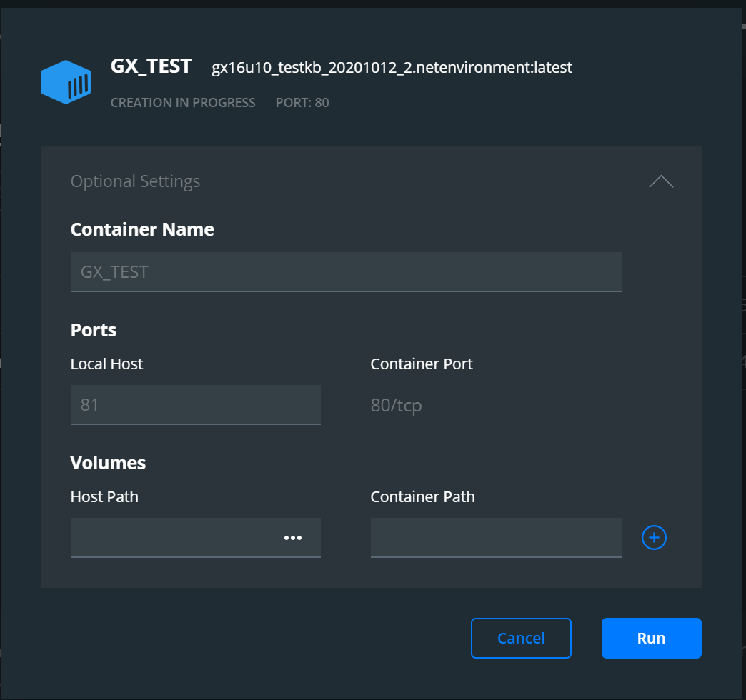The height and width of the screenshot is (700, 746).
Task: Click the Run button
Action: 651,638
